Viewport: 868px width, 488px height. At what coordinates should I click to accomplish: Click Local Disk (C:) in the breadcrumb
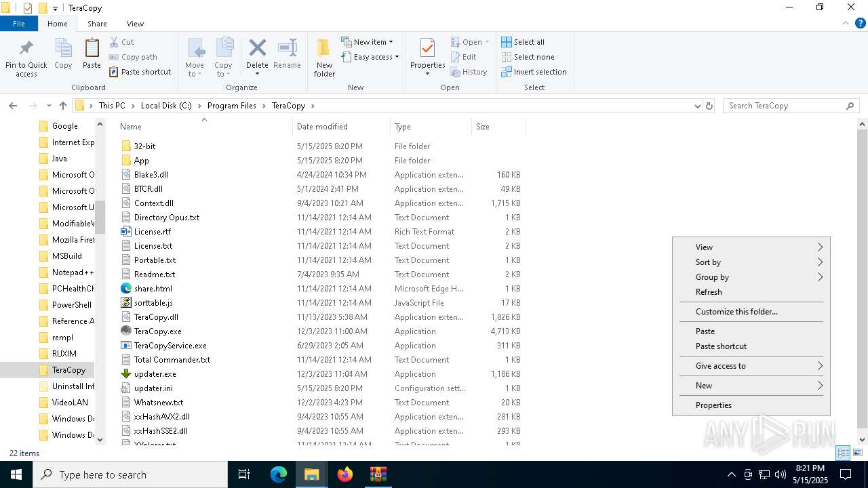coord(166,106)
